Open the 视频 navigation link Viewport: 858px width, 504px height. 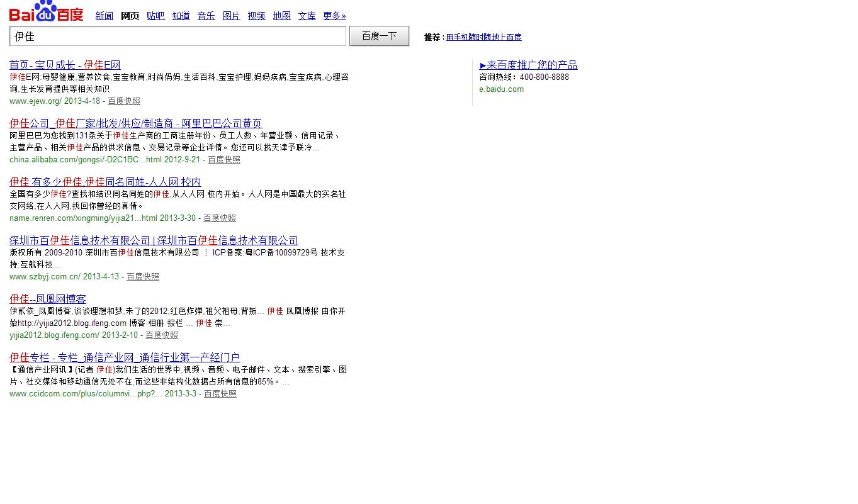point(257,16)
